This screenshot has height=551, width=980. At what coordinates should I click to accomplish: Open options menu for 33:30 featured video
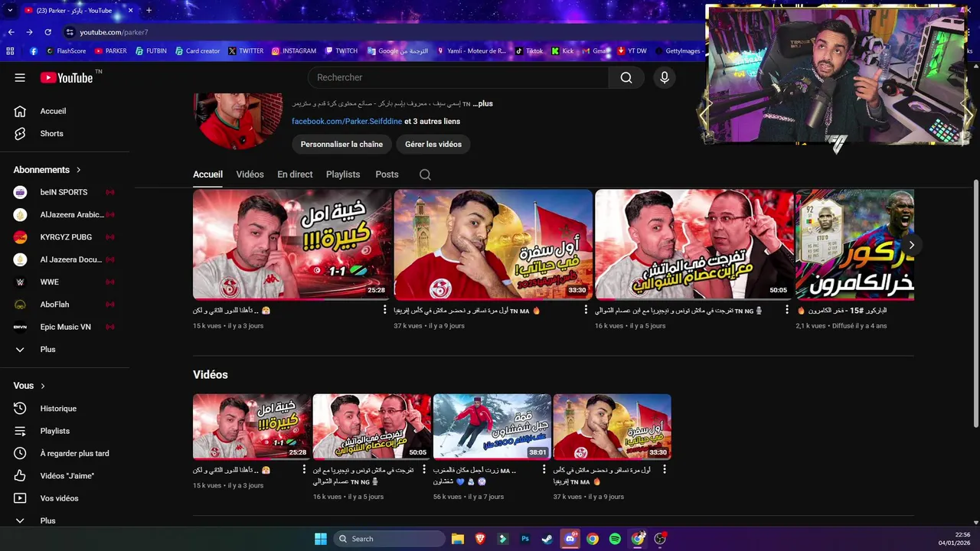click(586, 310)
